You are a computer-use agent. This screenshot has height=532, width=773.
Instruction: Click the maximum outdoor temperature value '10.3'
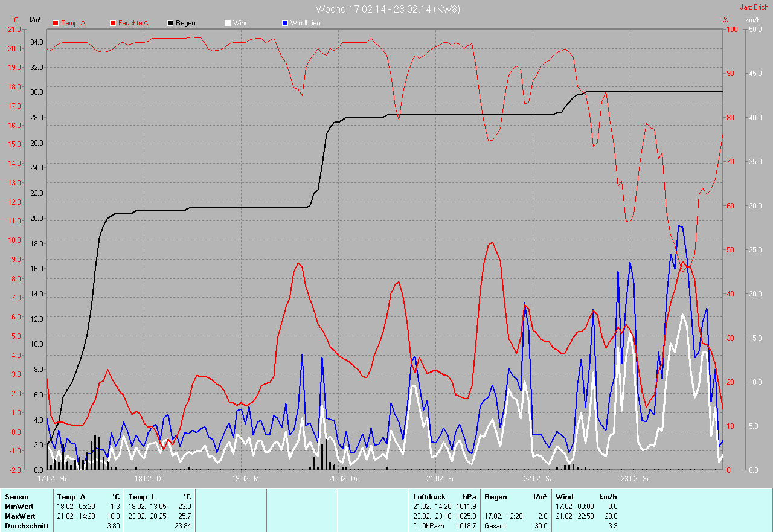(x=114, y=516)
